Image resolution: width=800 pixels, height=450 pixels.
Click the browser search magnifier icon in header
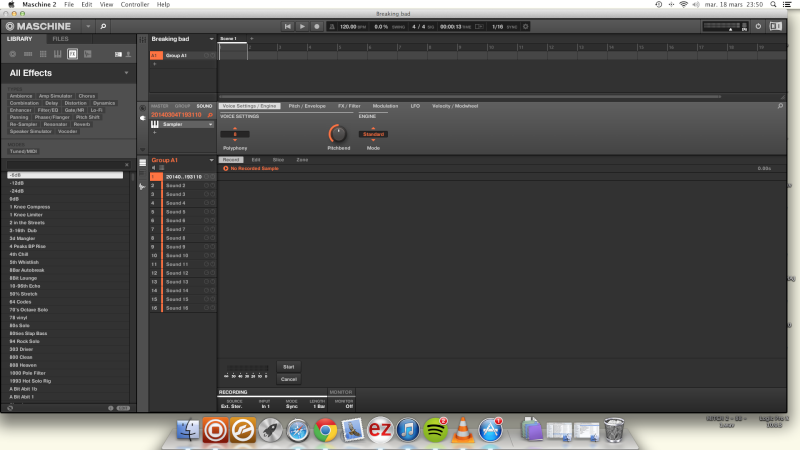click(x=103, y=27)
